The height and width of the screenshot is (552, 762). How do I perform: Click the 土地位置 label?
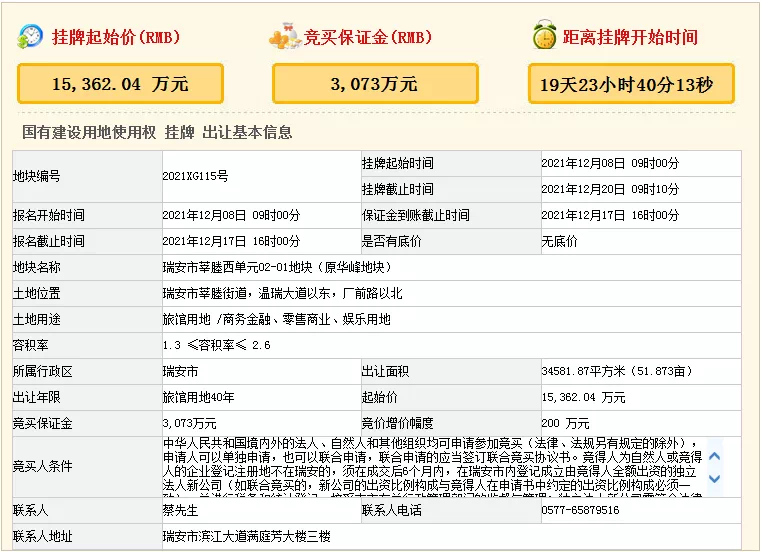36,293
